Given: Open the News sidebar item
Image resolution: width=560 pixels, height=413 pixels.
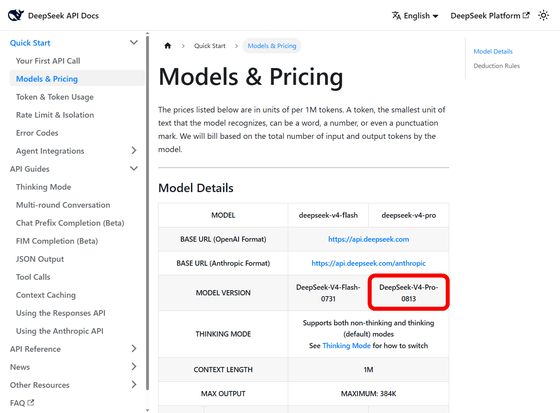Looking at the screenshot, I should pos(20,367).
